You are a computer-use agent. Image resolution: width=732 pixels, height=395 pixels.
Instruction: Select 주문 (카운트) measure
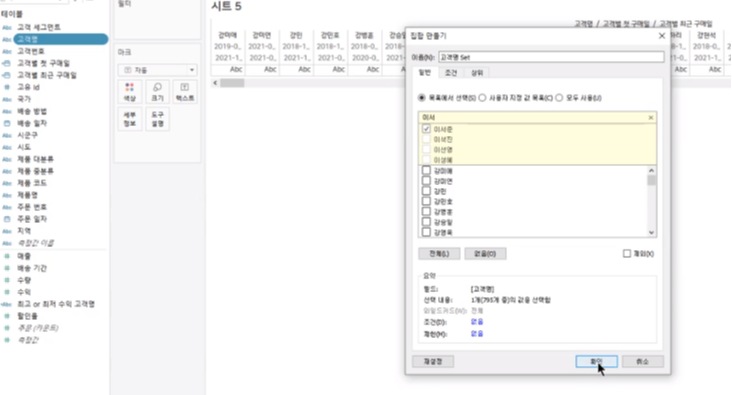tap(38, 328)
